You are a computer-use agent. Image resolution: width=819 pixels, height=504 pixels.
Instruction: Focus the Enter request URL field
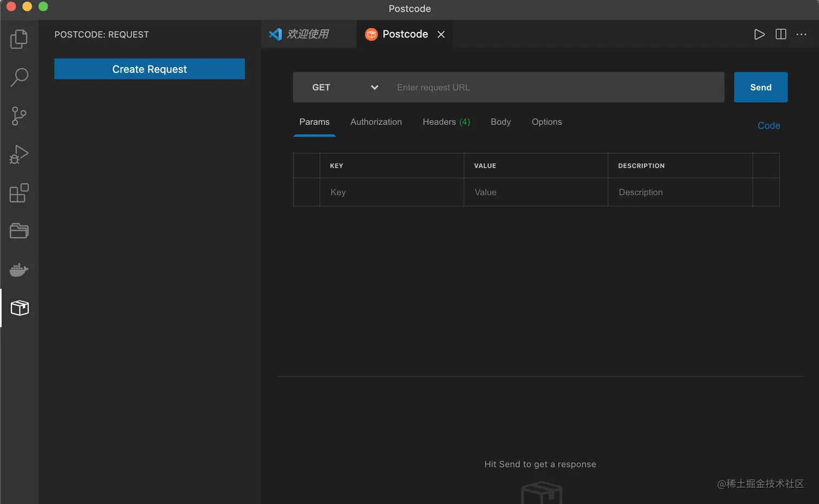[556, 87]
